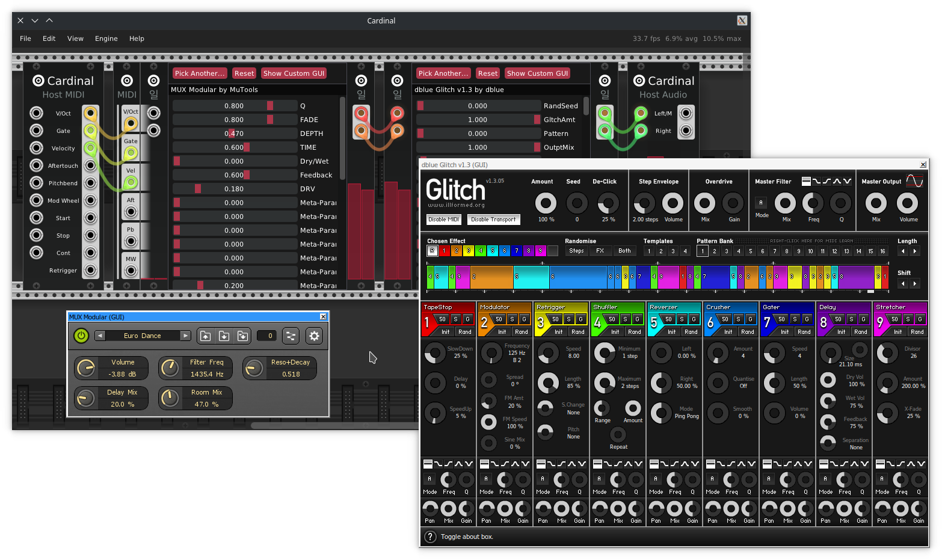Viewport: 942px width, 560px height.
Task: Click Shuffler Repeat knob
Action: [x=618, y=434]
